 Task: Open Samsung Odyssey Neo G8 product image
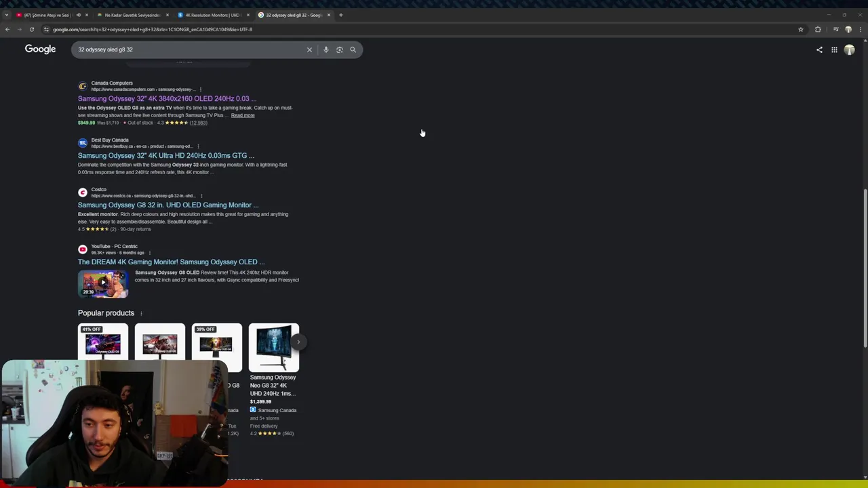click(x=273, y=347)
